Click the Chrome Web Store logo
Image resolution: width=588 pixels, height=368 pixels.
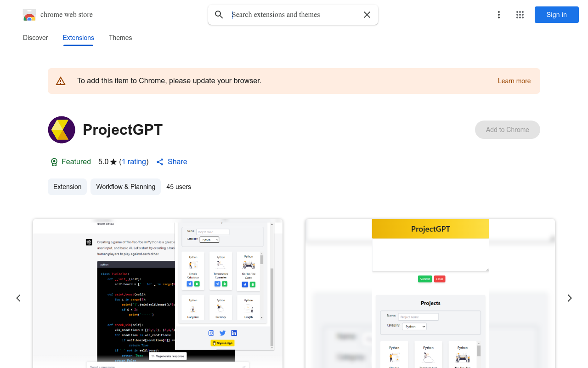tap(29, 15)
